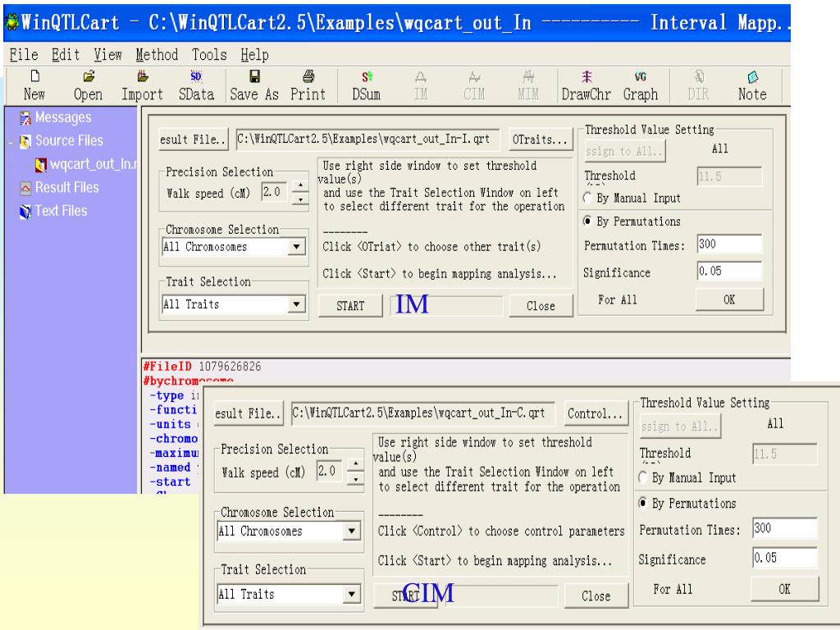
Task: Open All Traits dropdown in CIM panel
Action: click(x=351, y=594)
